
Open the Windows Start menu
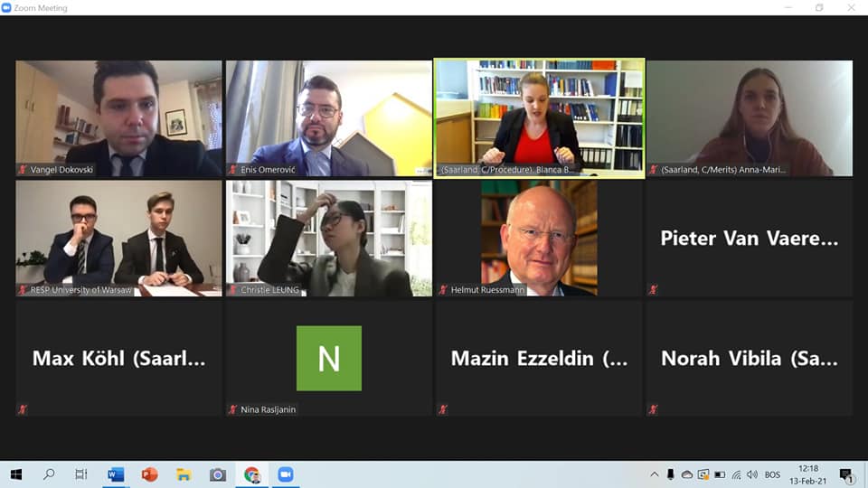tap(16, 474)
